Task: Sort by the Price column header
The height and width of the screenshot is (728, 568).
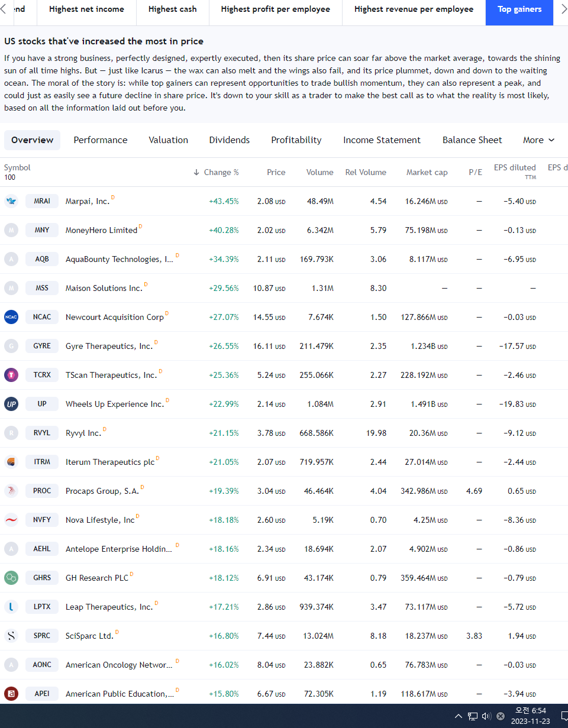Action: [x=276, y=173]
